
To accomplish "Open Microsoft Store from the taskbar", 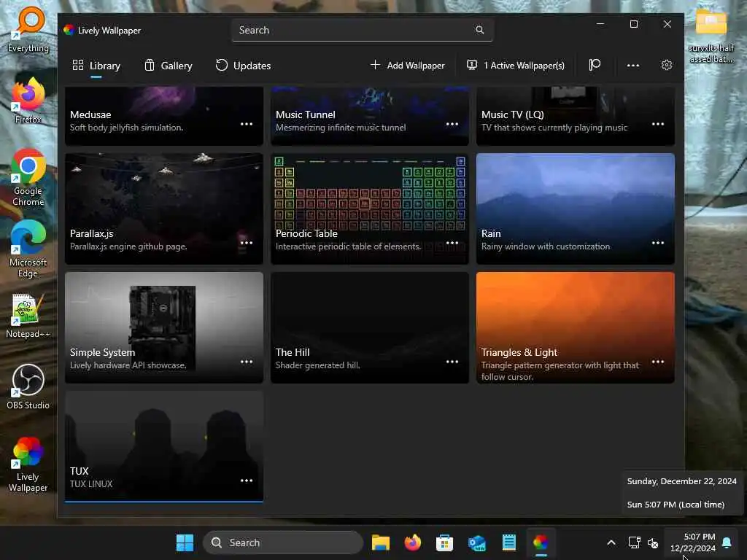I will (444, 542).
